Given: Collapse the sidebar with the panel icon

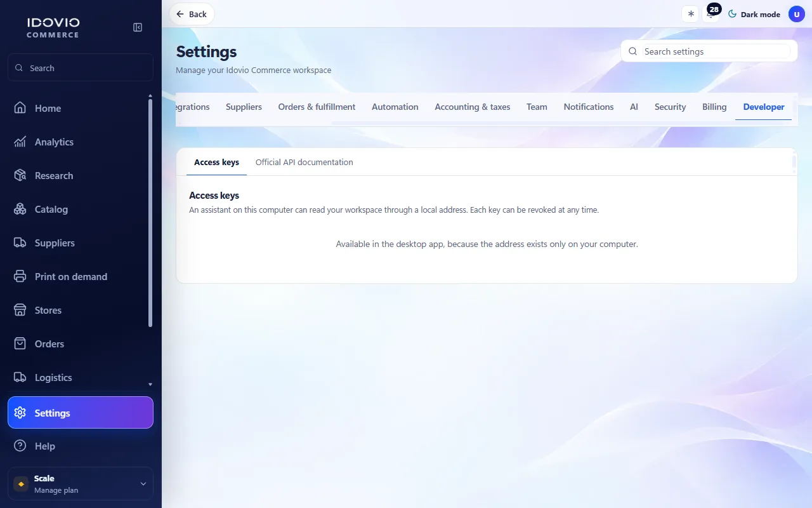Looking at the screenshot, I should [x=138, y=27].
